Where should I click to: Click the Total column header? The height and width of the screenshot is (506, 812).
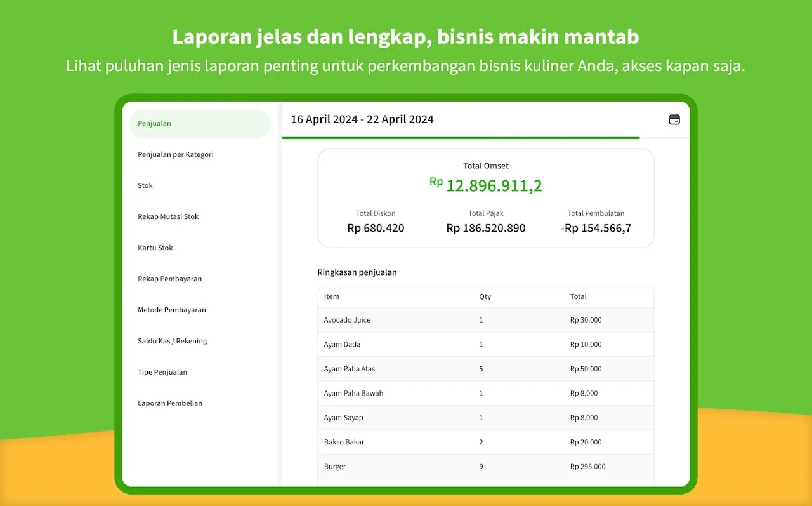click(x=579, y=296)
